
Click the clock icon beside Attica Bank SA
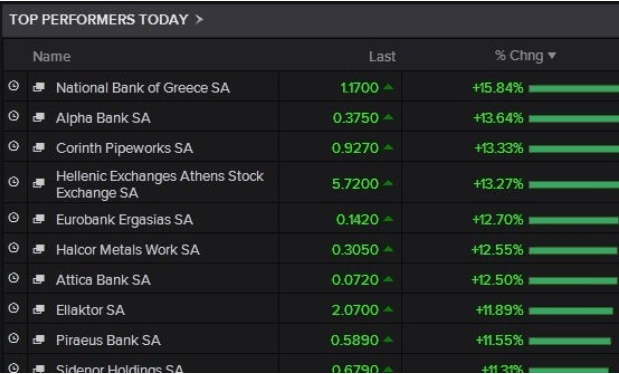tap(14, 278)
